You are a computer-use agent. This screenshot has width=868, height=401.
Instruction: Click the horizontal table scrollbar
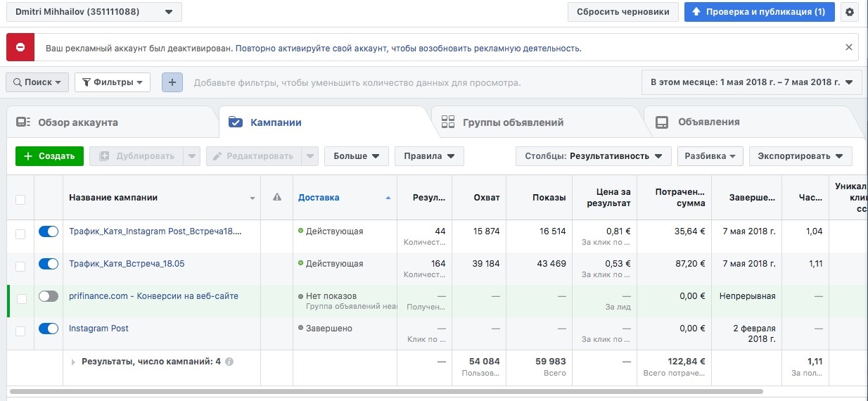tap(387, 390)
